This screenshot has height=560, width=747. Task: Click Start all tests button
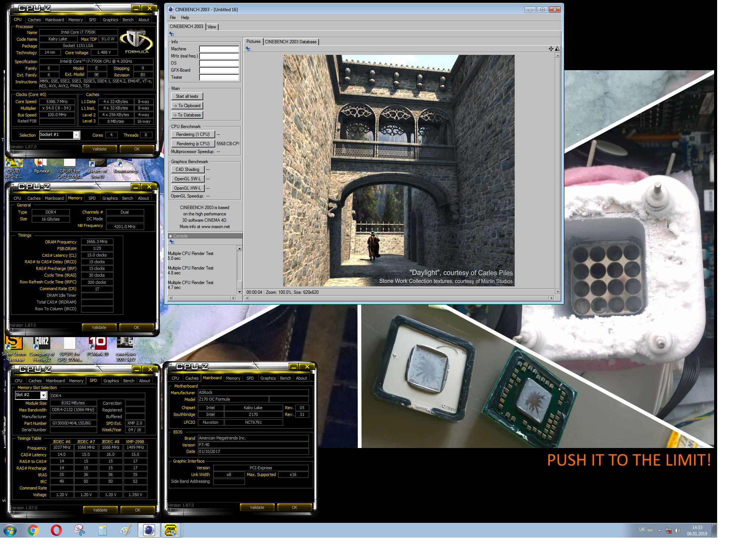pyautogui.click(x=187, y=96)
